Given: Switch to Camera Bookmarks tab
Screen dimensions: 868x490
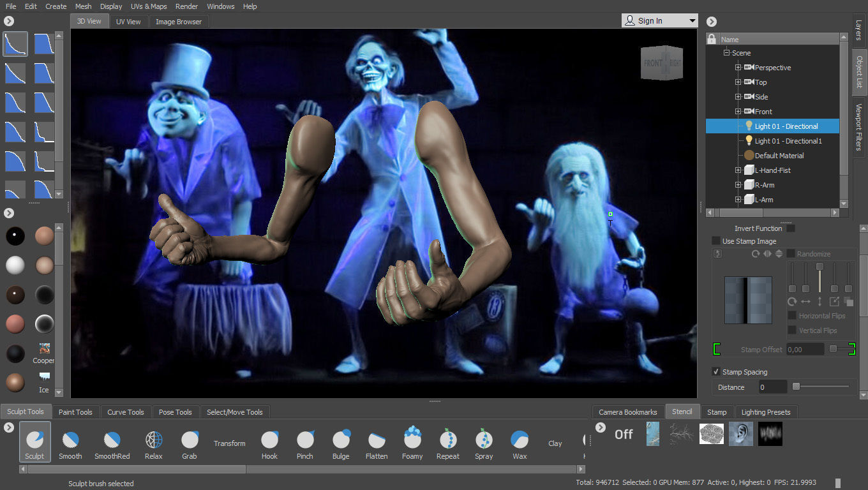Looking at the screenshot, I should click(x=628, y=412).
